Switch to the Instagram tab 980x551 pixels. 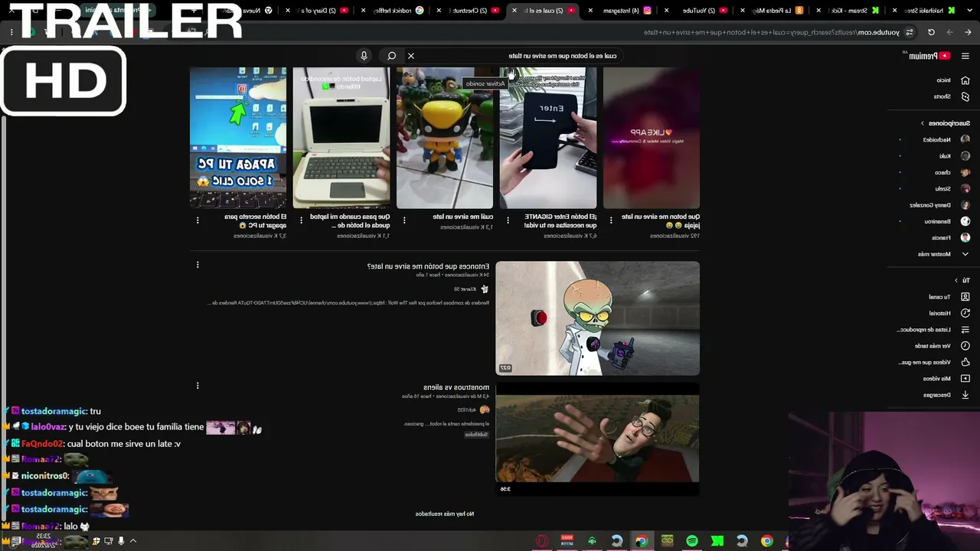(626, 11)
